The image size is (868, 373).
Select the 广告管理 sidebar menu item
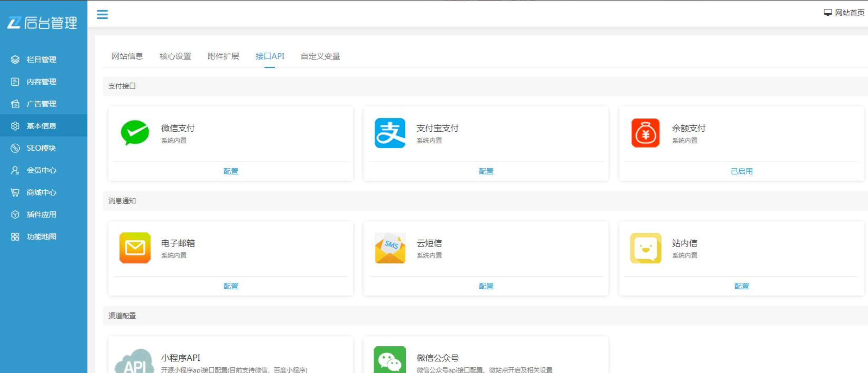click(x=44, y=104)
